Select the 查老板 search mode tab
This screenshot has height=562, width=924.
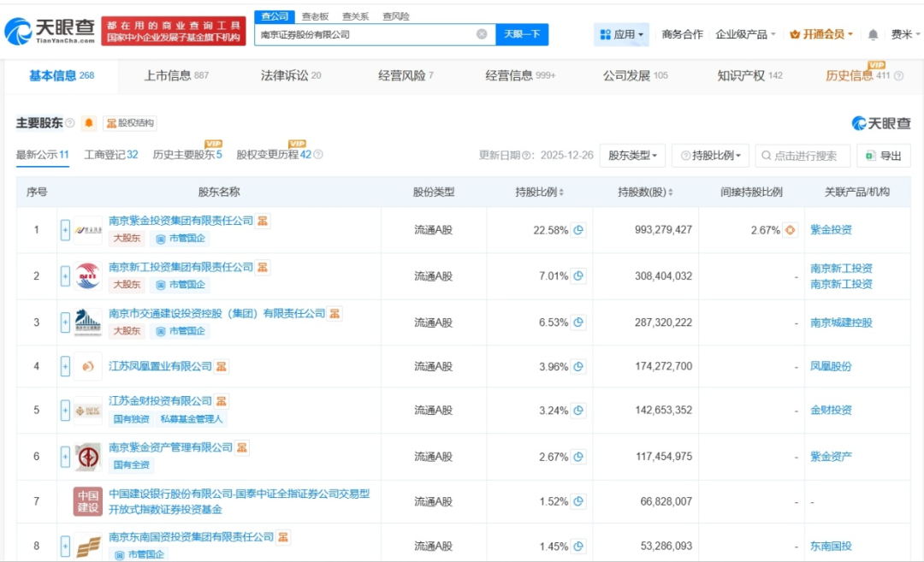pos(315,16)
